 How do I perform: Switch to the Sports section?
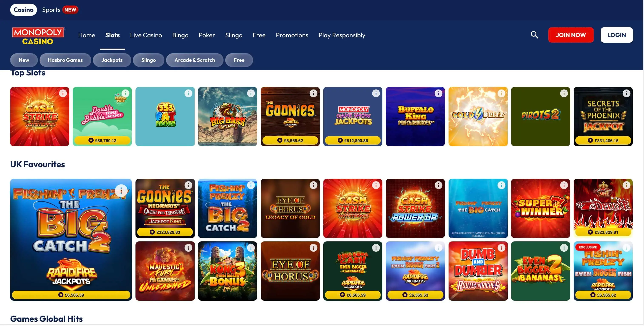point(51,10)
